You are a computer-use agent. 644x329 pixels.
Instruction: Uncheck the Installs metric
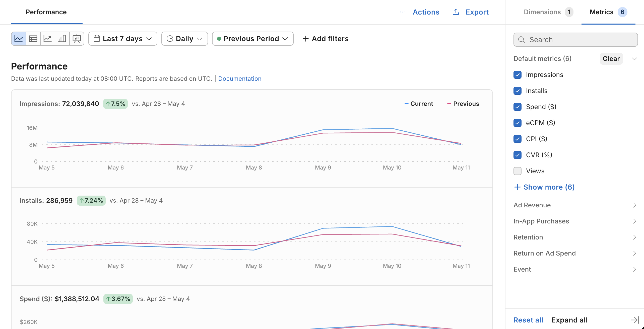click(x=518, y=91)
